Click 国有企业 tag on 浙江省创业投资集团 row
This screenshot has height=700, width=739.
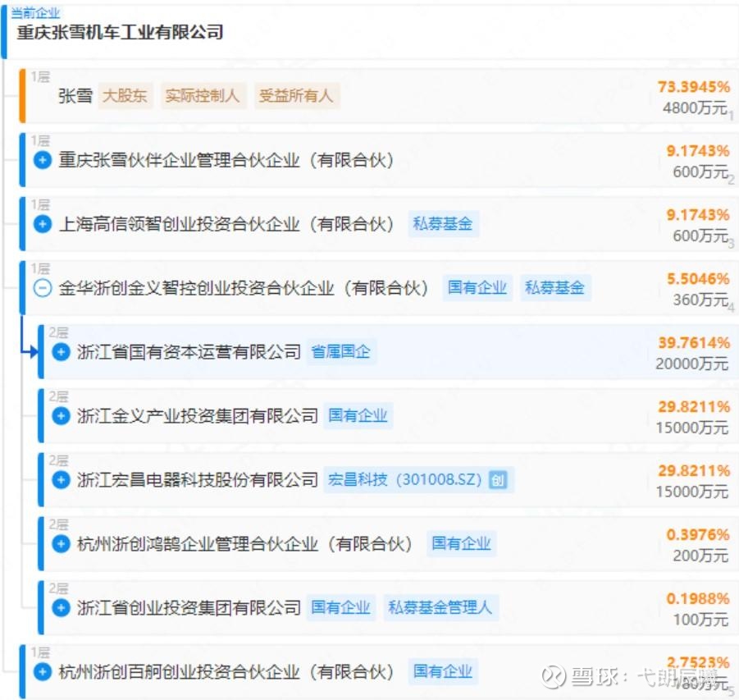[x=340, y=607]
